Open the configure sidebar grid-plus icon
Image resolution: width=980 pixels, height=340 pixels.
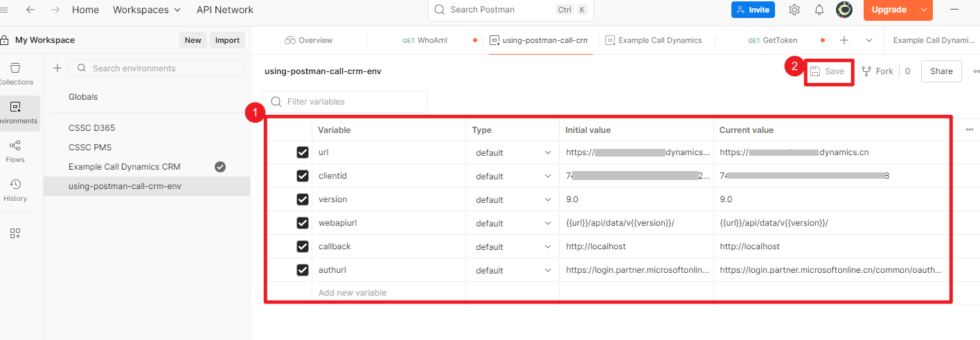coord(15,233)
